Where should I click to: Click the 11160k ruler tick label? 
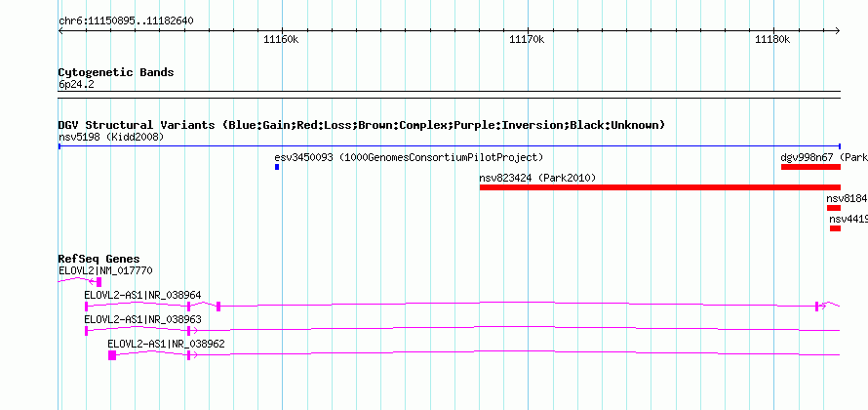(x=281, y=39)
